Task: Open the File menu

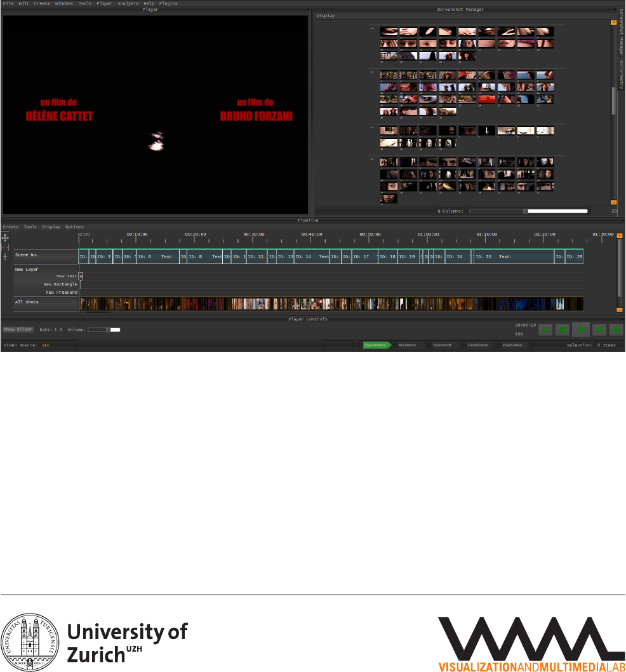Action: tap(8, 3)
